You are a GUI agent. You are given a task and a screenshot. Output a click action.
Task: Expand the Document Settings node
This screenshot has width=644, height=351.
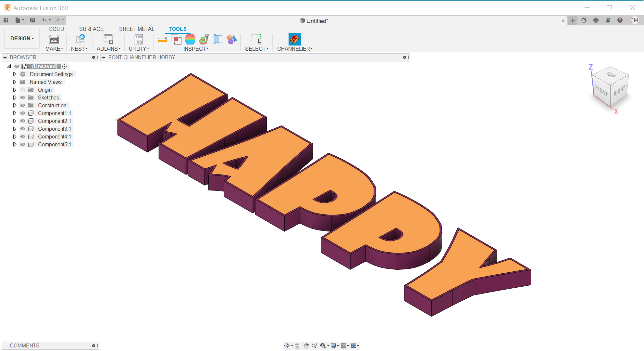pyautogui.click(x=15, y=74)
